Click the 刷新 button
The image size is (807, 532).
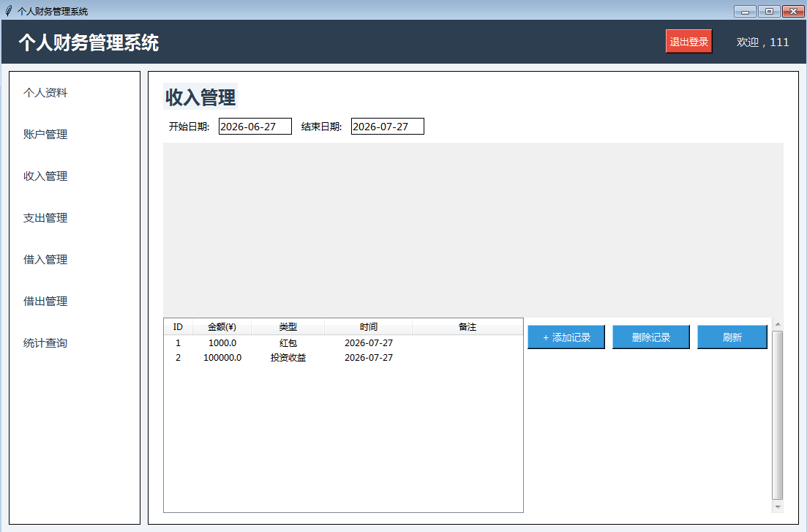[732, 337]
